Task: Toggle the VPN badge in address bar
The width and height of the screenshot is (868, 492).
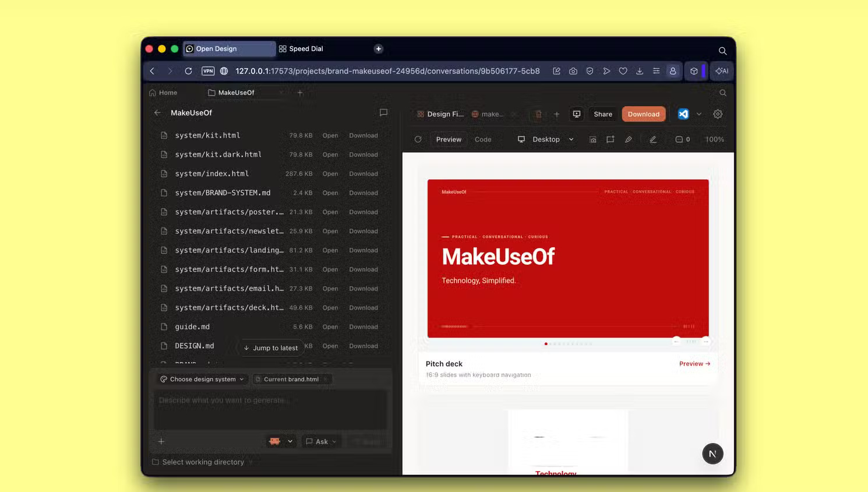Action: (x=208, y=71)
